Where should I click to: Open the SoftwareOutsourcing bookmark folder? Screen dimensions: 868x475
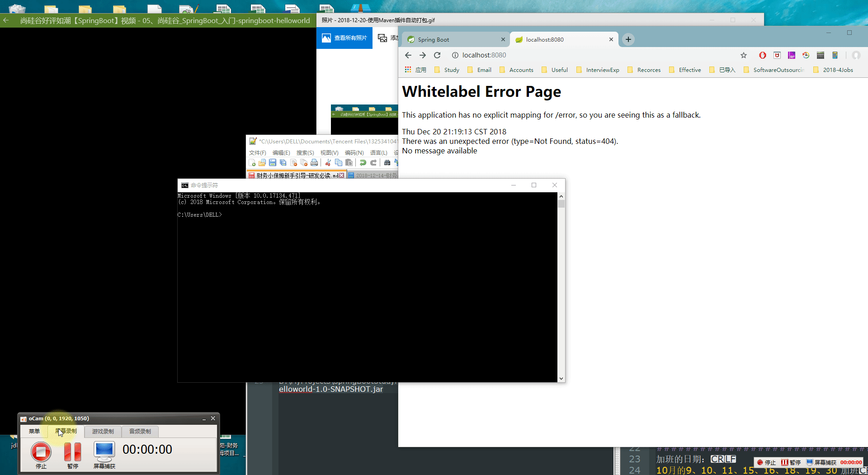(774, 70)
